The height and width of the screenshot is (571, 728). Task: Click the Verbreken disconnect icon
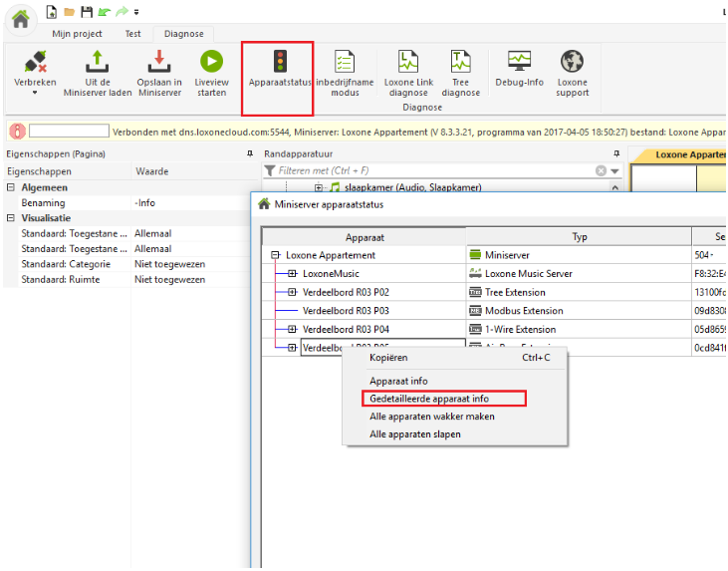(x=35, y=62)
